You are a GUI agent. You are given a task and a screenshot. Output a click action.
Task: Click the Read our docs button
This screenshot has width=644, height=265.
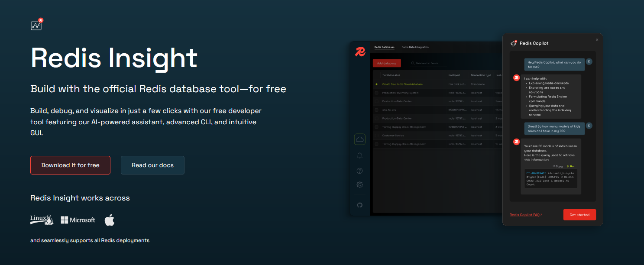(152, 165)
